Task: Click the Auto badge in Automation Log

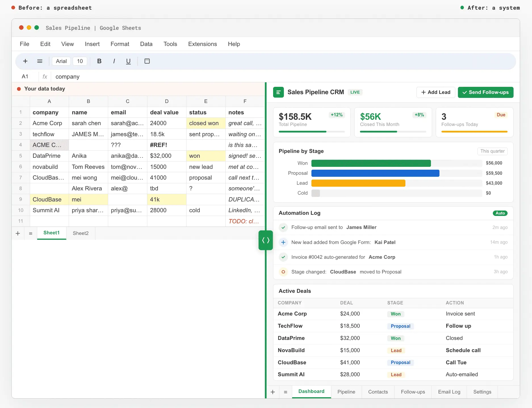Action: point(500,213)
